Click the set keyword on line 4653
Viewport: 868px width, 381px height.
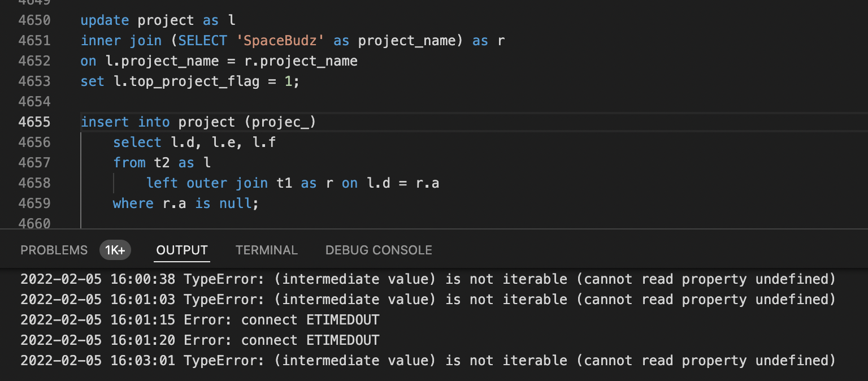(x=92, y=81)
